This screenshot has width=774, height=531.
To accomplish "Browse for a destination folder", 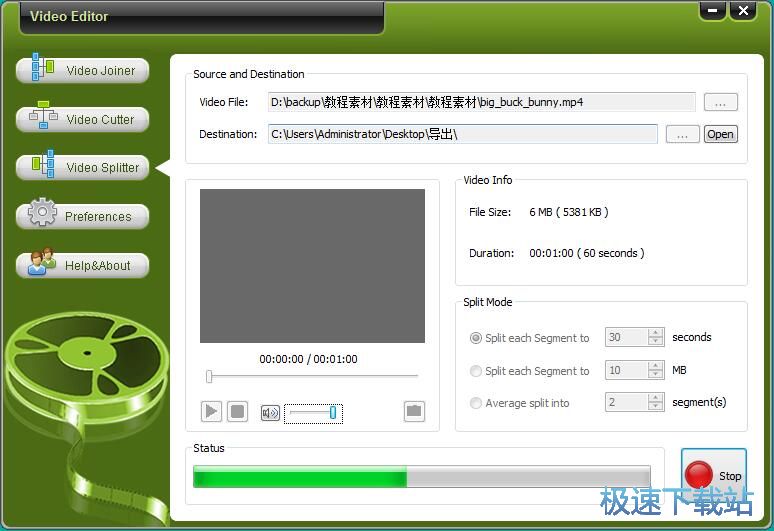I will (682, 134).
